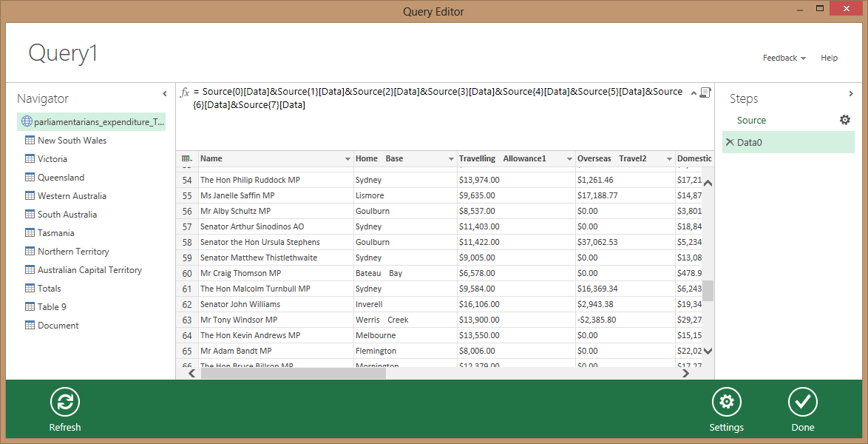This screenshot has height=444, width=868.
Task: Click the Refresh circular arrows icon
Action: (x=65, y=402)
